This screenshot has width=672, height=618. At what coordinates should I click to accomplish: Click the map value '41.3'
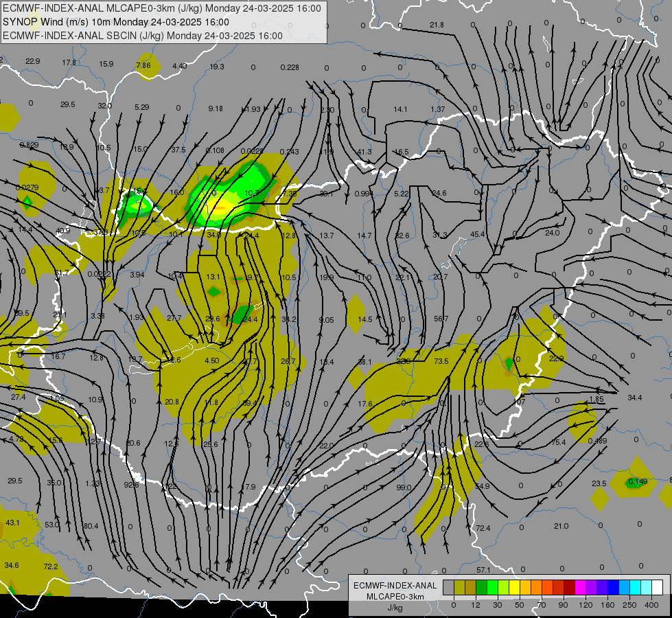tap(364, 152)
